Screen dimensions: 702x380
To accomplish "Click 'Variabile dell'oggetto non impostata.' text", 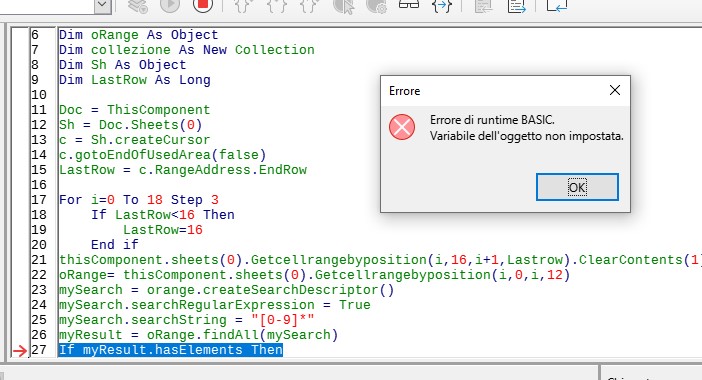I will 526,136.
